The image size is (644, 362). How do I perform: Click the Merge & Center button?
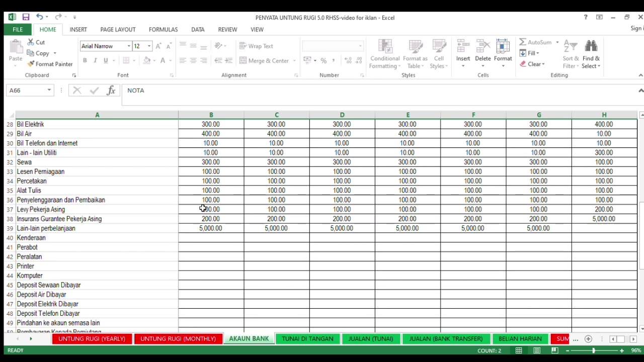tap(265, 61)
